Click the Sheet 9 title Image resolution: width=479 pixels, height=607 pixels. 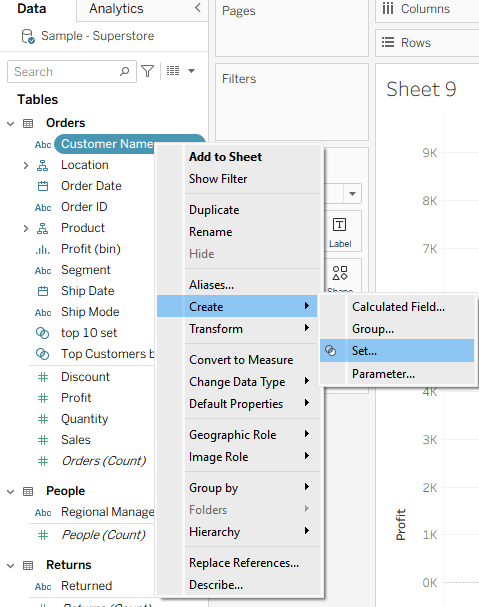tap(421, 89)
